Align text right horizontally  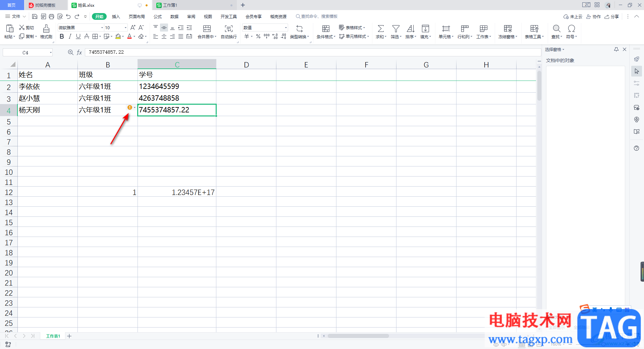pos(172,36)
